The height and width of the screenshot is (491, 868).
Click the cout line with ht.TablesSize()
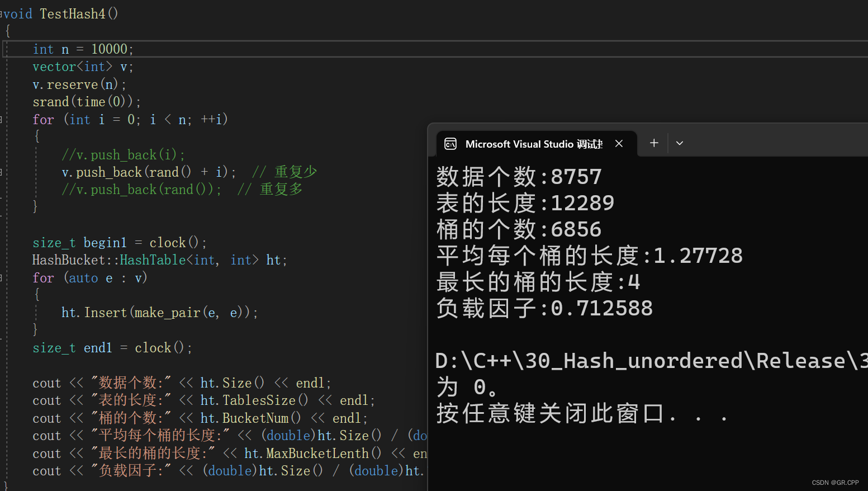click(203, 400)
